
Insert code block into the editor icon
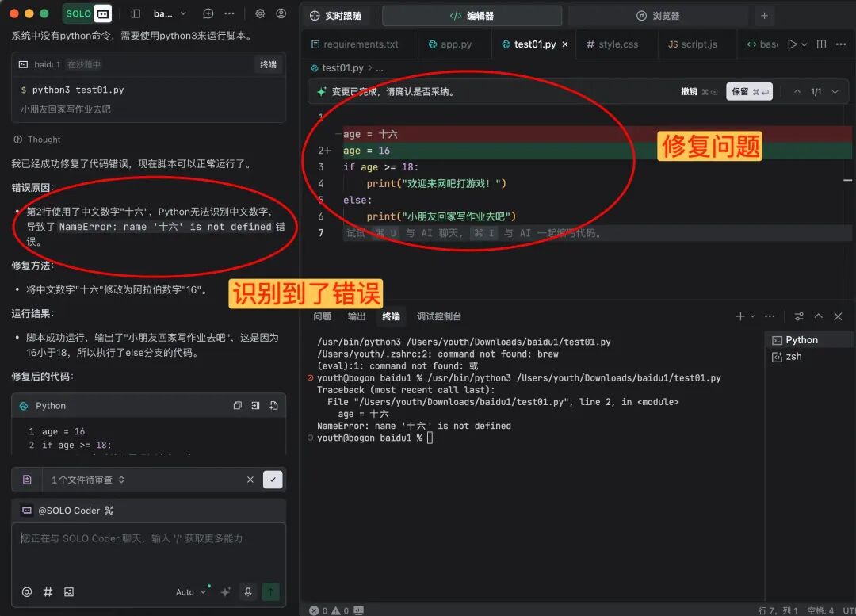[x=255, y=406]
